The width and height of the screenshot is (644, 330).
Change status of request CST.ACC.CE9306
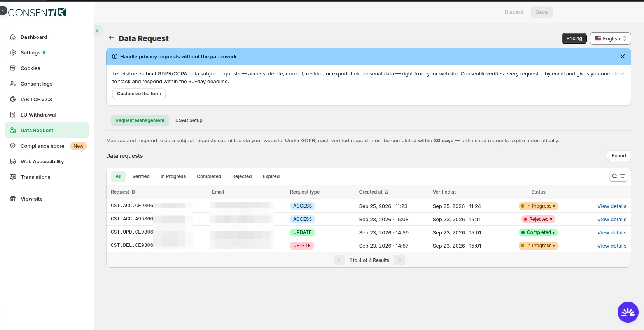point(539,206)
